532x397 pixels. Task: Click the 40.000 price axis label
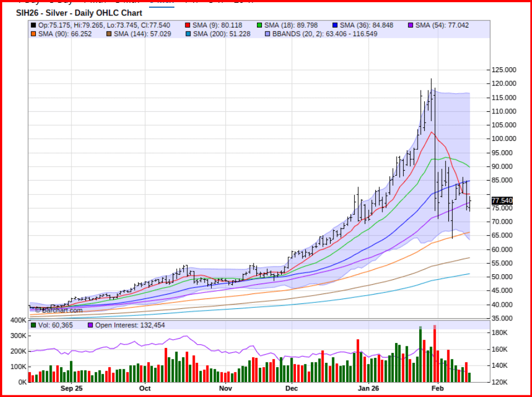pos(502,305)
